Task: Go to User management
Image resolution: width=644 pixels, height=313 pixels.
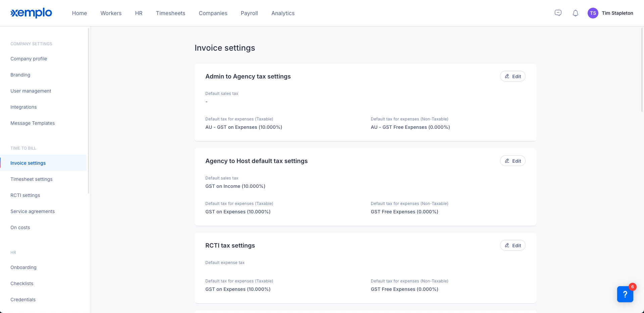Action: (31, 91)
